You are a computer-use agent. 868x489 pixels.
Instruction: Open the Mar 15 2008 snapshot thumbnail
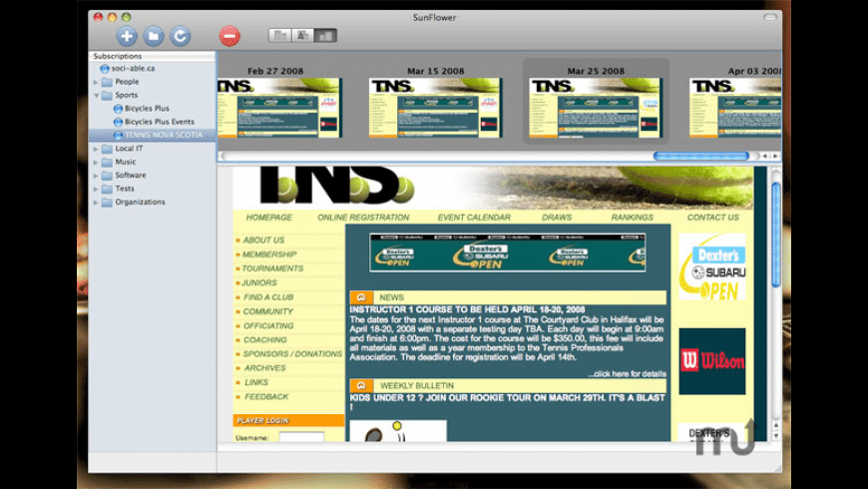[x=436, y=108]
